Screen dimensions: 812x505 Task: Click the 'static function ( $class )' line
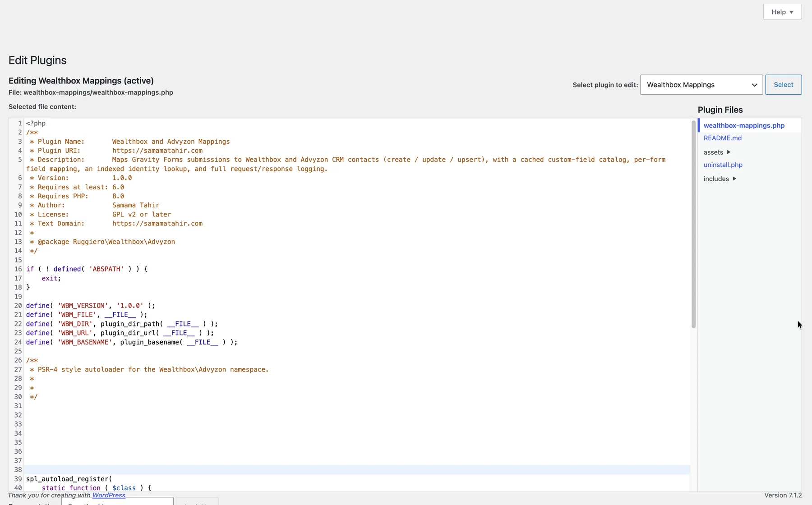tap(97, 488)
